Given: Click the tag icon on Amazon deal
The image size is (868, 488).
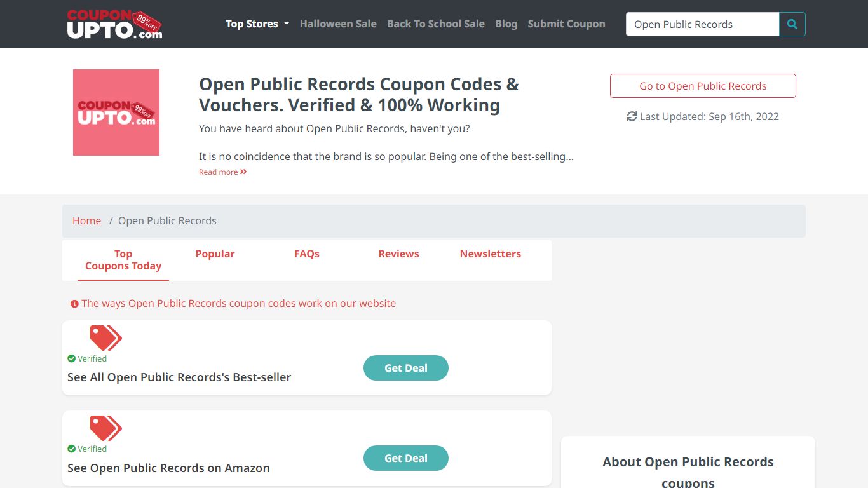Looking at the screenshot, I should click(105, 428).
